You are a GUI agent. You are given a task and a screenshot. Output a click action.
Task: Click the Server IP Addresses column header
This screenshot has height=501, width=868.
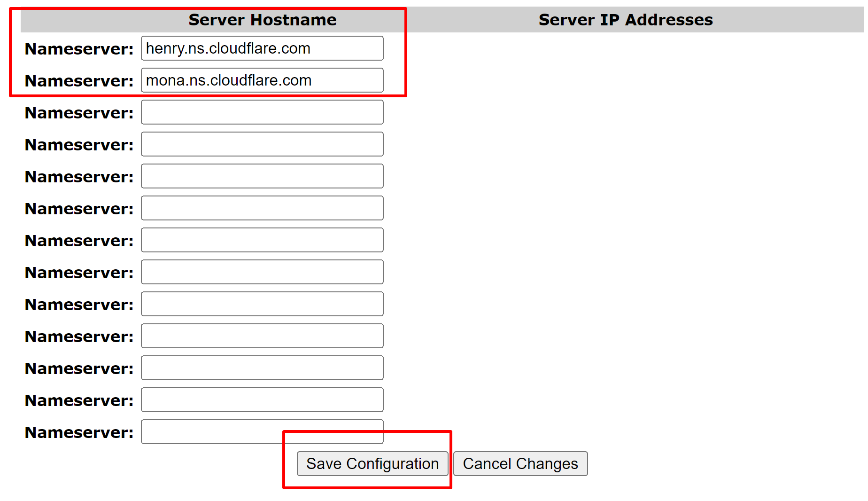coord(625,20)
